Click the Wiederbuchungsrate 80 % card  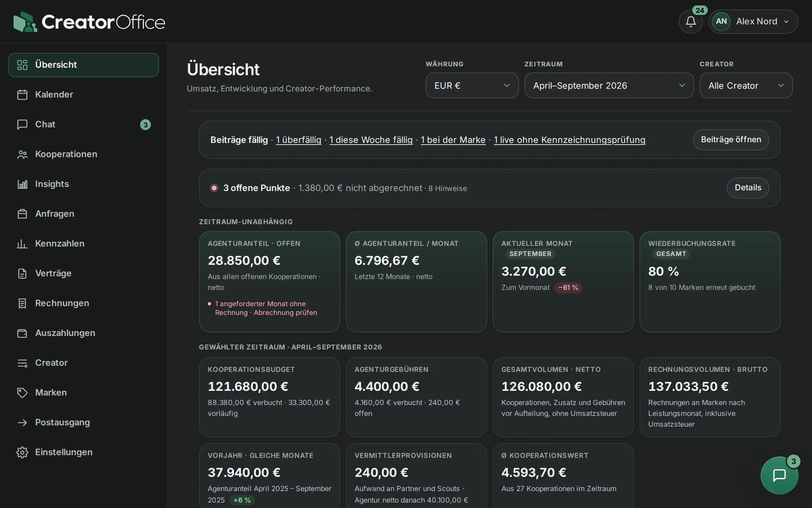710,282
